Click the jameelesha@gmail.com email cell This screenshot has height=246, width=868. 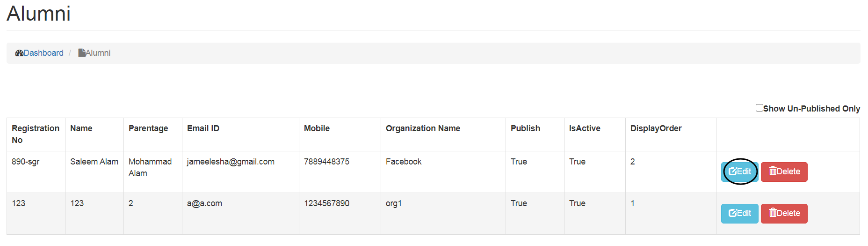click(231, 162)
